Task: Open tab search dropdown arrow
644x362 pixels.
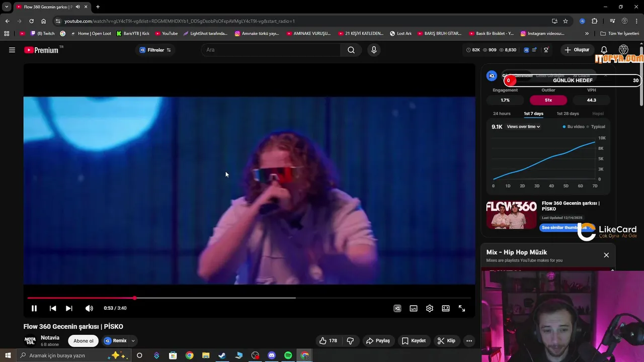Action: (7, 7)
